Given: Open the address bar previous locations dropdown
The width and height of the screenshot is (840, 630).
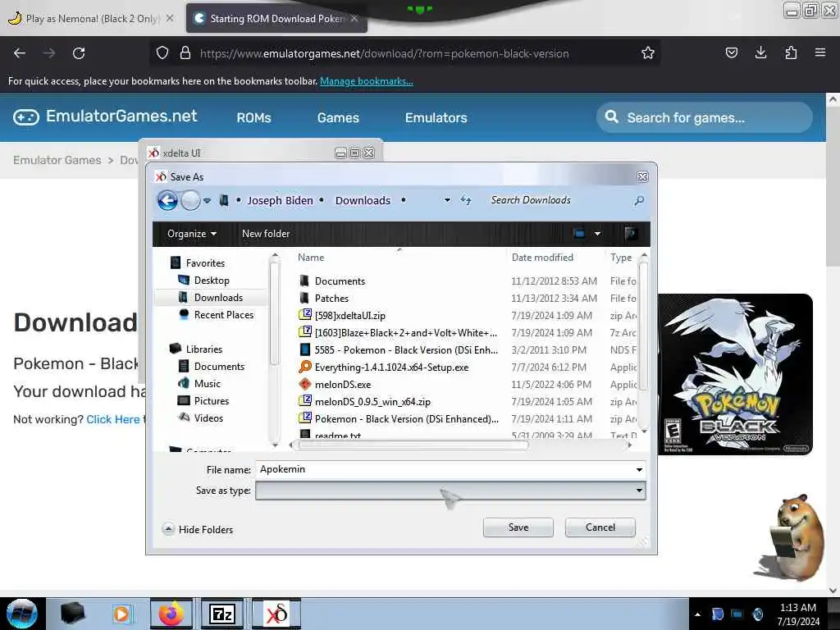Looking at the screenshot, I should click(x=447, y=200).
